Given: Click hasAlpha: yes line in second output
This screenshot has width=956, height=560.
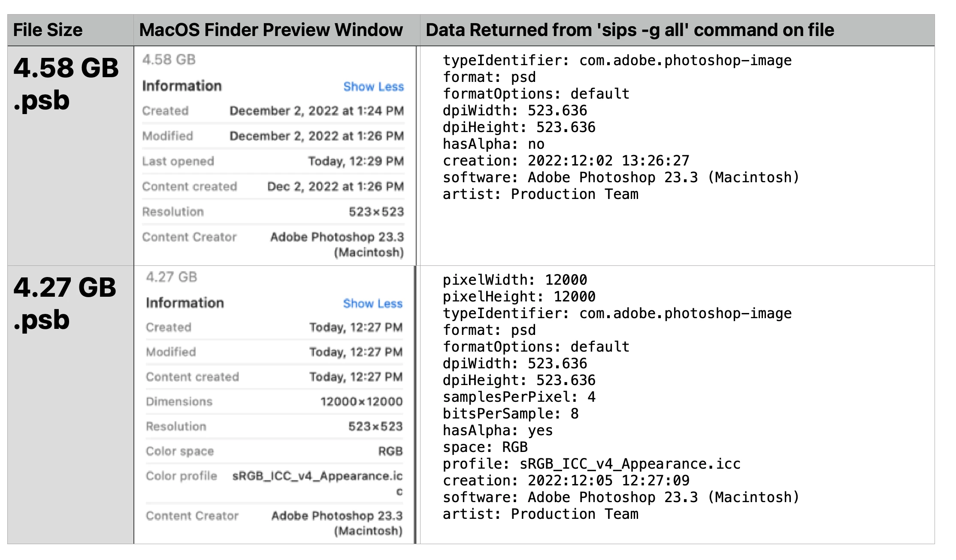Looking at the screenshot, I should pyautogui.click(x=497, y=431).
